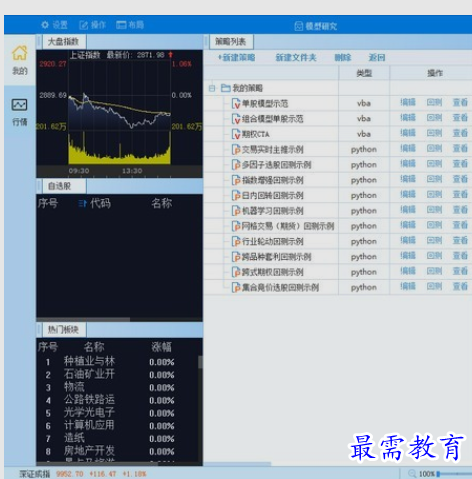Select 种植业与林 sector row
Image resolution: width=472 pixels, height=479 pixels.
click(117, 362)
